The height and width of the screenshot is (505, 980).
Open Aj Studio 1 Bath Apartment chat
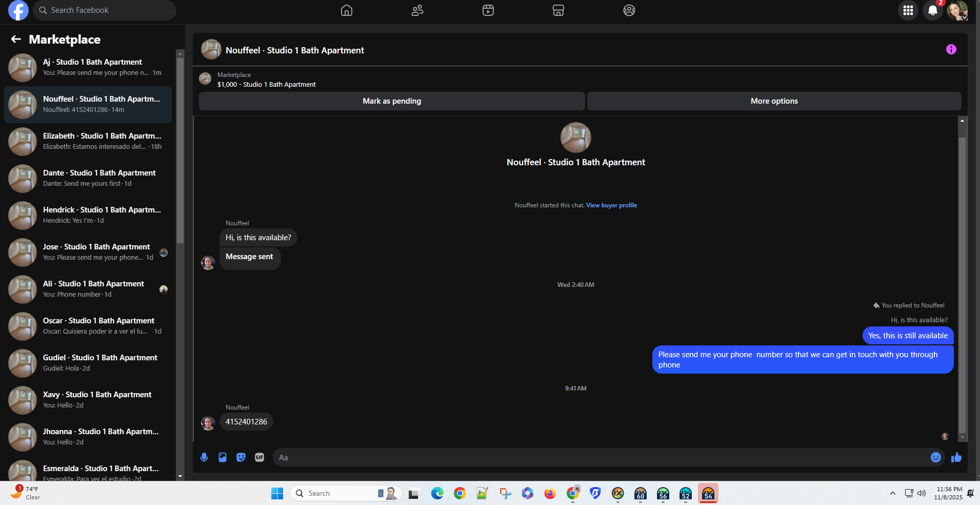(x=88, y=68)
